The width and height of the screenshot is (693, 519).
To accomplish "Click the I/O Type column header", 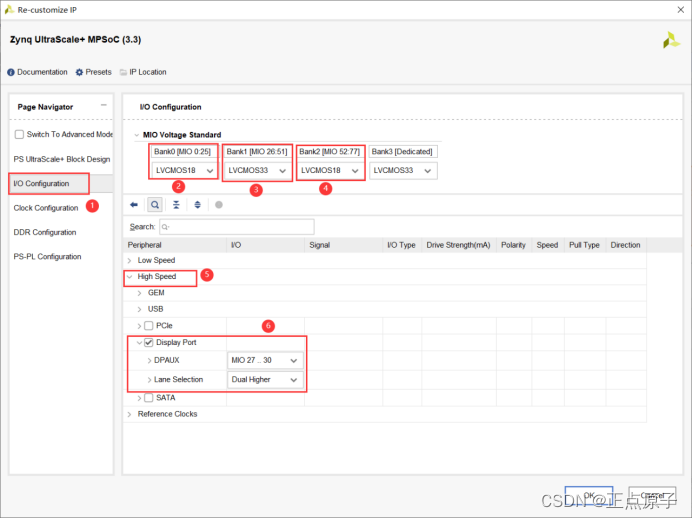I will 402,245.
